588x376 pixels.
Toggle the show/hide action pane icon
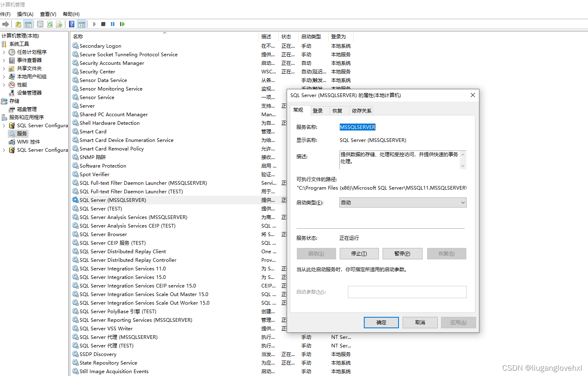click(82, 24)
